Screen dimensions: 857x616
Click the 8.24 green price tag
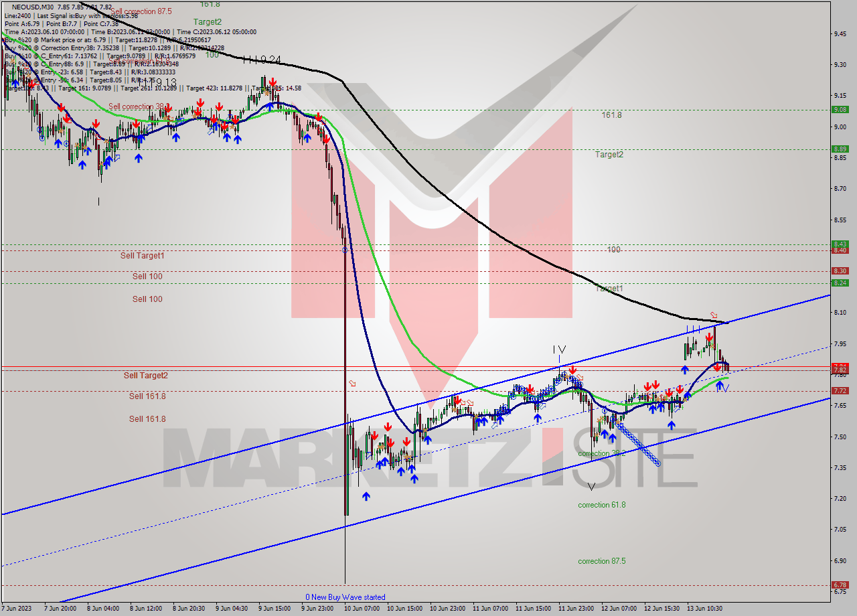pos(840,283)
